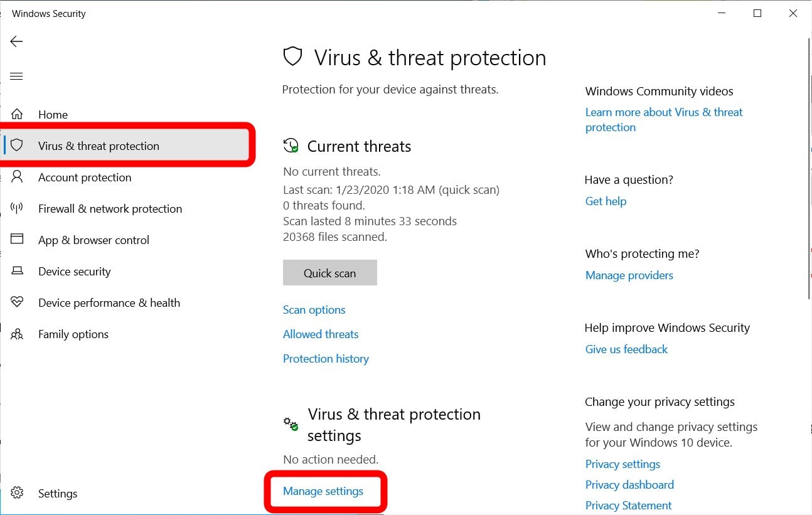
Task: Click the Virus & threat protection shield icon
Action: pos(18,145)
